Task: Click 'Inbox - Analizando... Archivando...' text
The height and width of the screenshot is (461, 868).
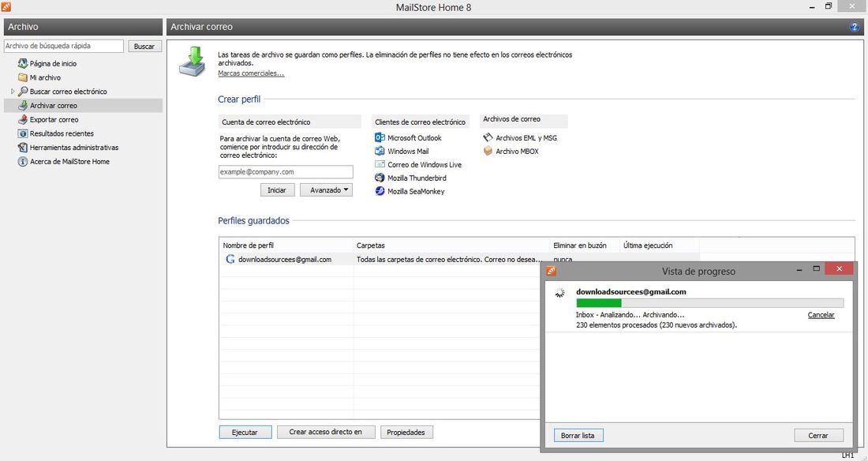Action: [x=630, y=315]
